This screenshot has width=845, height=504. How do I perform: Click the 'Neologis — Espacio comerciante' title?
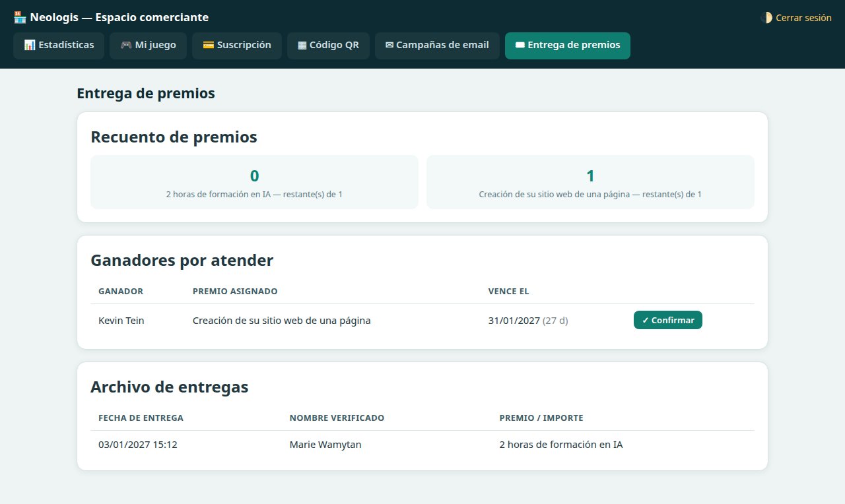tap(119, 18)
